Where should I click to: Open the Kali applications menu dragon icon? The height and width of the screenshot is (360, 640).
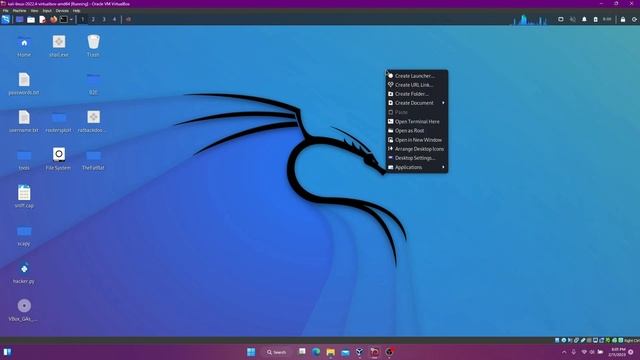point(6,19)
